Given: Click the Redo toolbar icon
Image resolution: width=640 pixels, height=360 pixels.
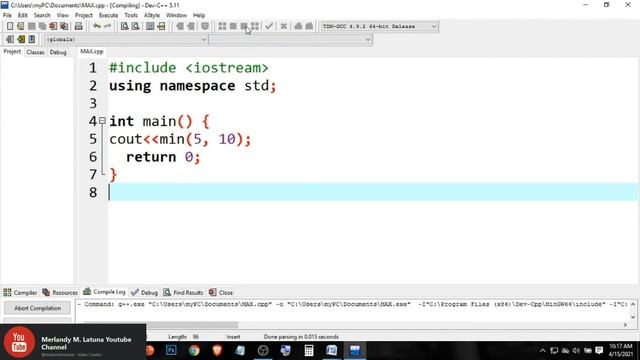Looking at the screenshot, I should click(107, 26).
